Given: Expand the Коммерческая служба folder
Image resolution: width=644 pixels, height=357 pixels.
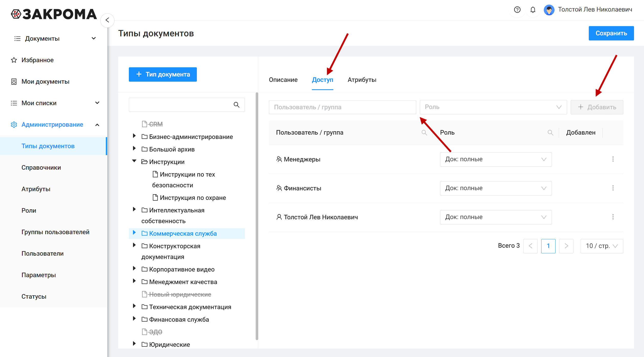Looking at the screenshot, I should pyautogui.click(x=134, y=233).
